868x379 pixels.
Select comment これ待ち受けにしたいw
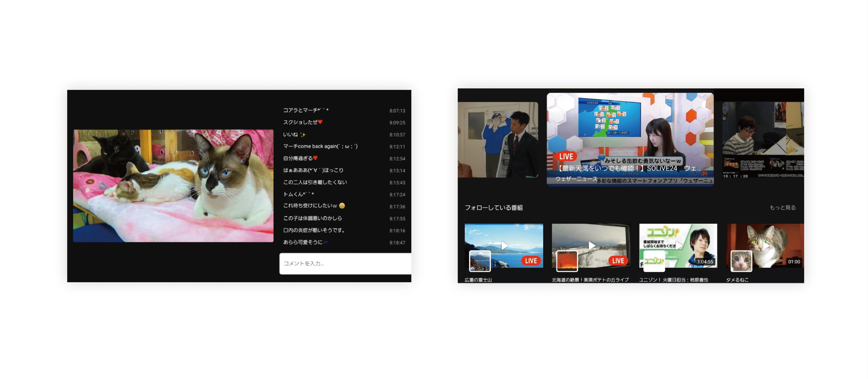point(314,206)
